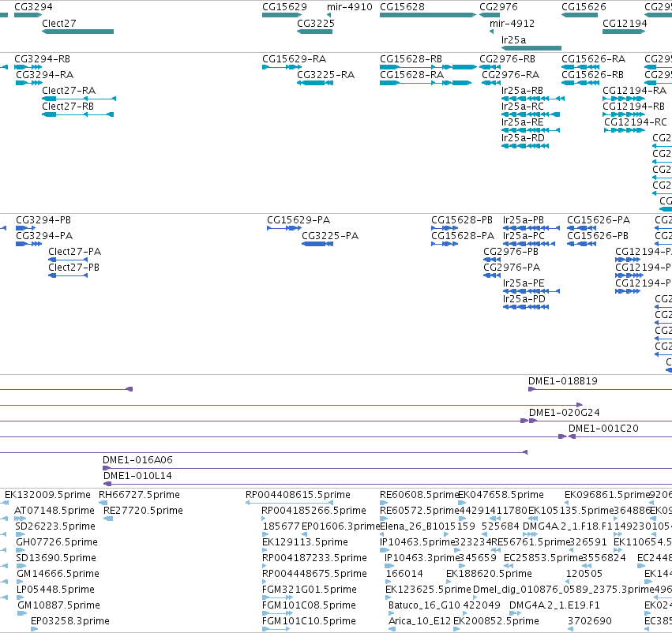Select the Ir25a-RB transcript label
The image size is (672, 633).
tap(522, 91)
